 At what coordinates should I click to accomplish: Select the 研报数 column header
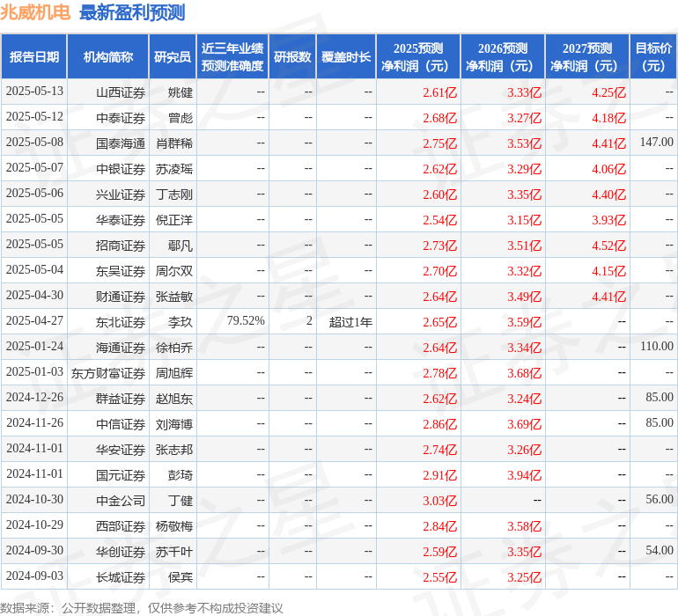pos(292,56)
